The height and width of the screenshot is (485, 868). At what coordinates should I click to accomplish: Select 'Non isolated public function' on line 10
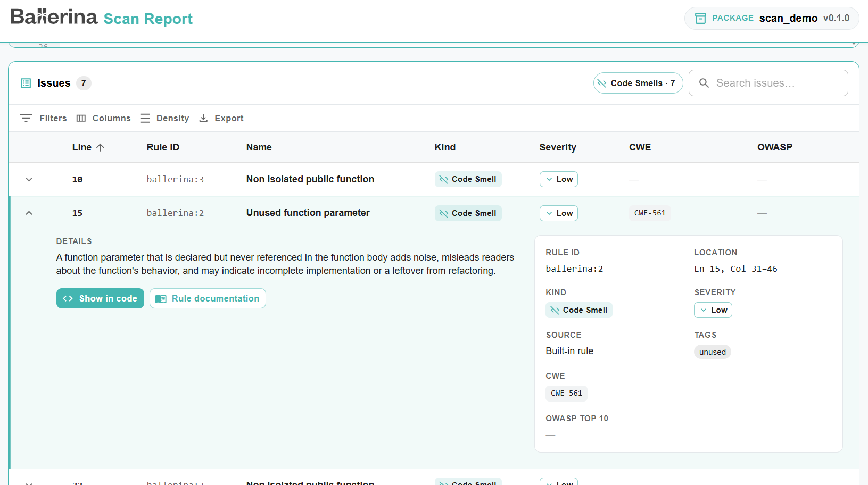pos(310,179)
